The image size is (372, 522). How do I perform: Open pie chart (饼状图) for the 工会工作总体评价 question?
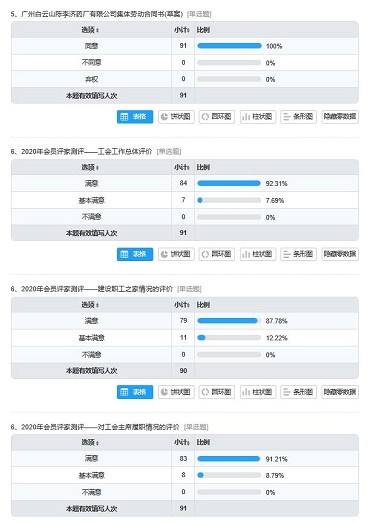coord(176,254)
